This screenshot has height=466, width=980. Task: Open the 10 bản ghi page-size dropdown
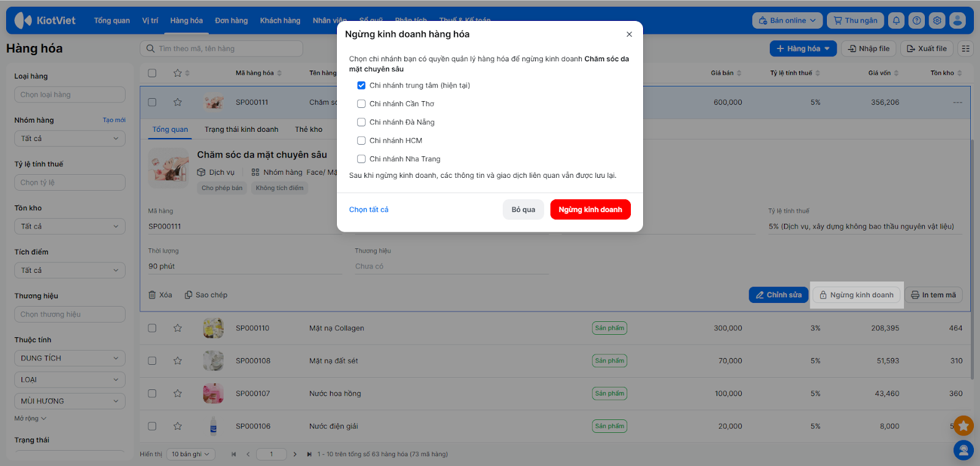(190, 454)
